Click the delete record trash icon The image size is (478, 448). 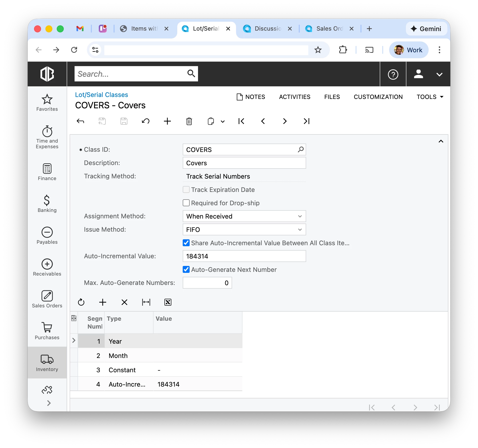click(x=189, y=121)
